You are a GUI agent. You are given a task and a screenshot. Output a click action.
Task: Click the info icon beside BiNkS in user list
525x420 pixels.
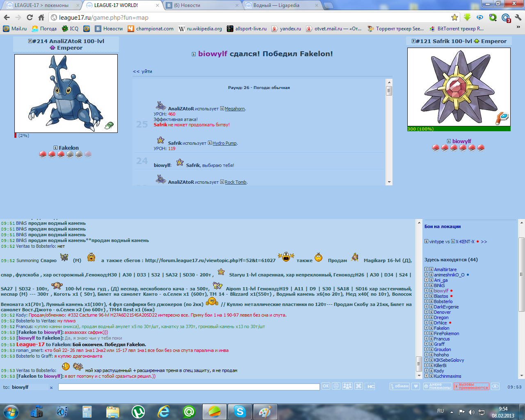point(431,285)
